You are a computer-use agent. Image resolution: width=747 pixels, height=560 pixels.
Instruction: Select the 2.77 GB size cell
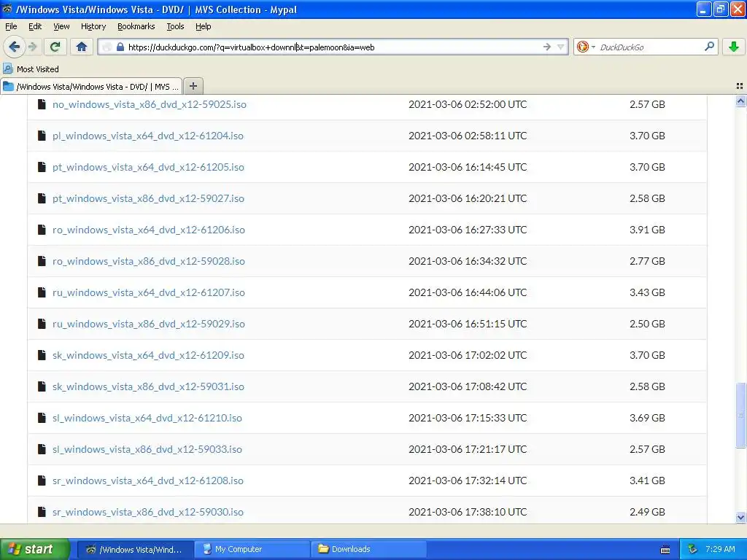pyautogui.click(x=647, y=262)
